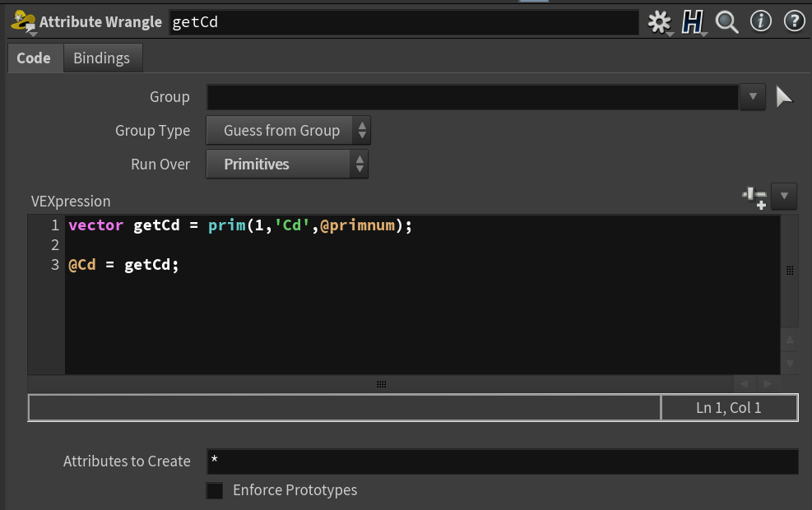Image resolution: width=812 pixels, height=510 pixels.
Task: Click the Ln 1, Col 1 status
Action: (x=729, y=408)
